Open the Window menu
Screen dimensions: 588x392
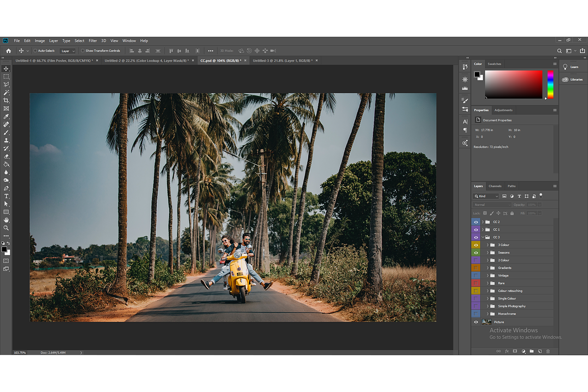(x=129, y=41)
